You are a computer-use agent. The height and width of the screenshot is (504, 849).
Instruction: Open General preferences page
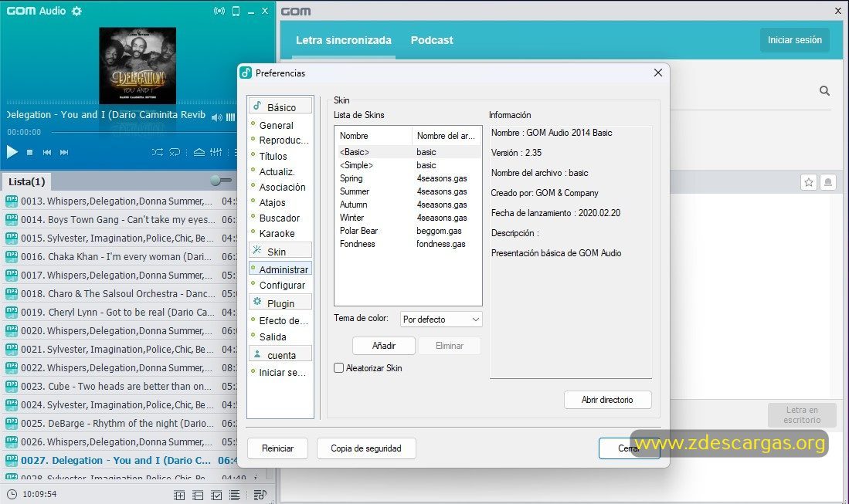tap(276, 125)
